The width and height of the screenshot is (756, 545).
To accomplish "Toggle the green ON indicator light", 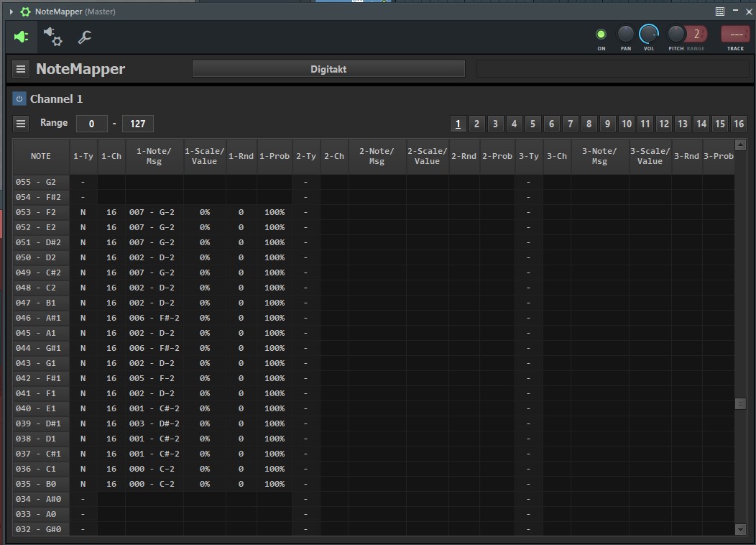I will [601, 34].
